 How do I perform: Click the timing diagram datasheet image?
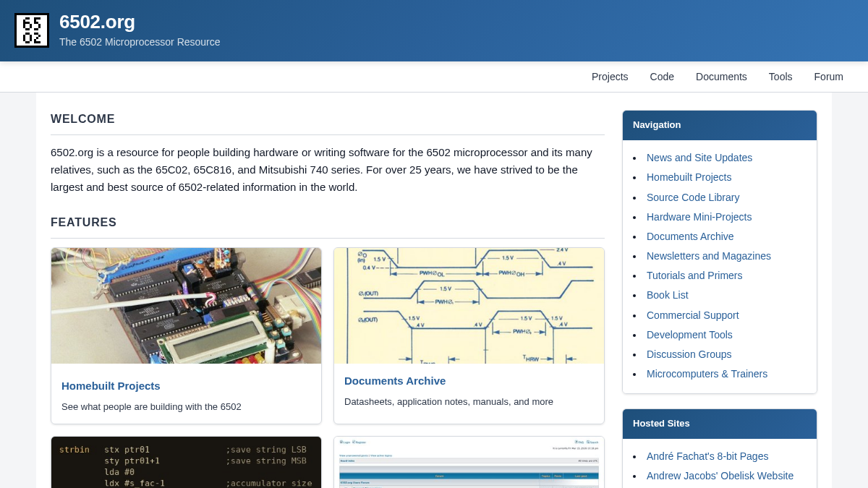(469, 306)
